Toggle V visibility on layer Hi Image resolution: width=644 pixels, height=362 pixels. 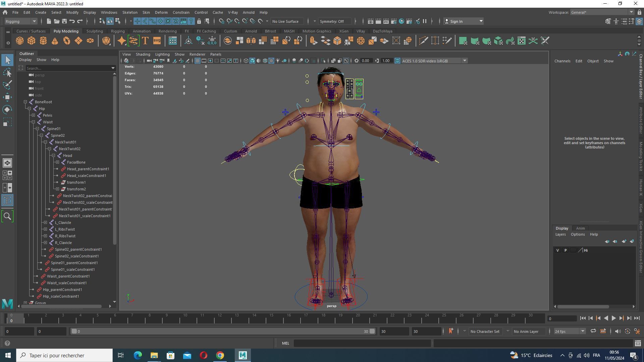coord(558,250)
